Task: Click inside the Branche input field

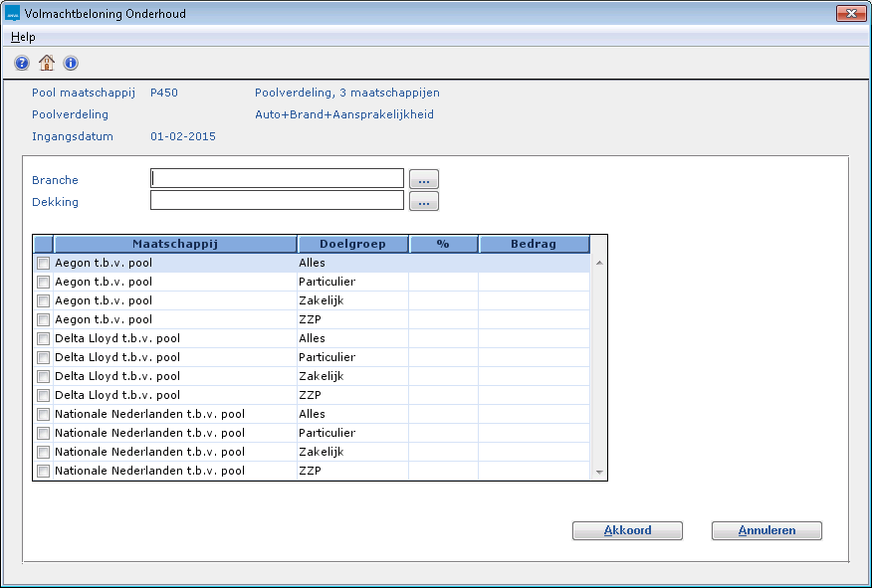Action: 277,179
